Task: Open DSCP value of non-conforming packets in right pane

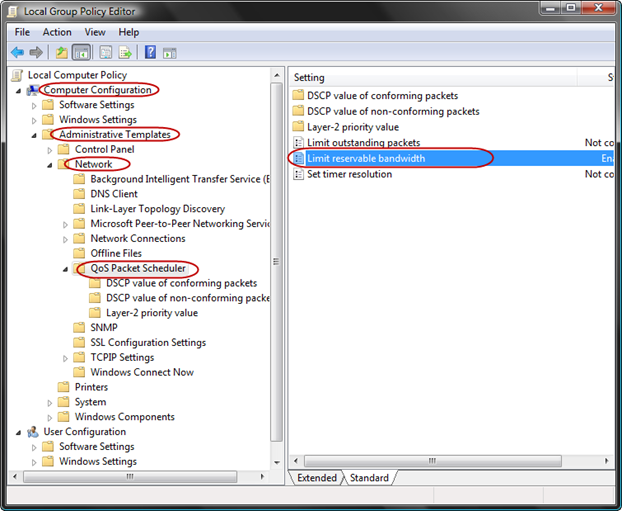Action: 393,111
